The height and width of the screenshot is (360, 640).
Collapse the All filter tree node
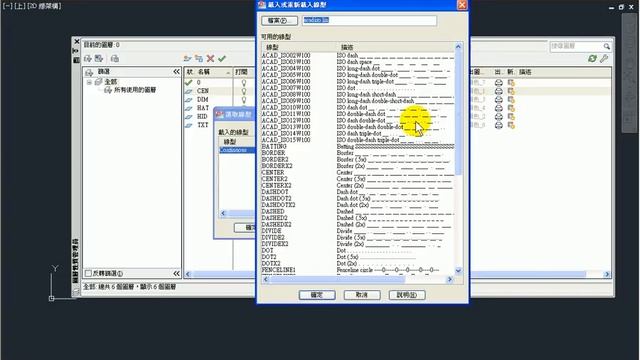[x=89, y=82]
